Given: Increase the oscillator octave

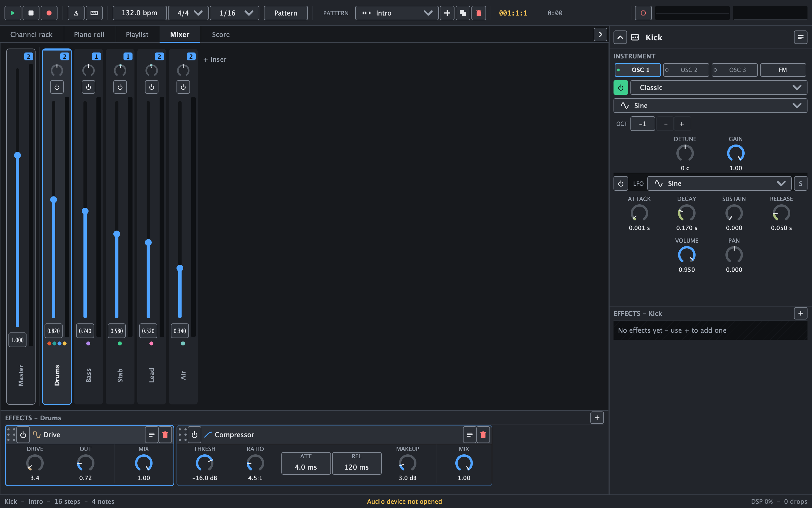Looking at the screenshot, I should 682,124.
